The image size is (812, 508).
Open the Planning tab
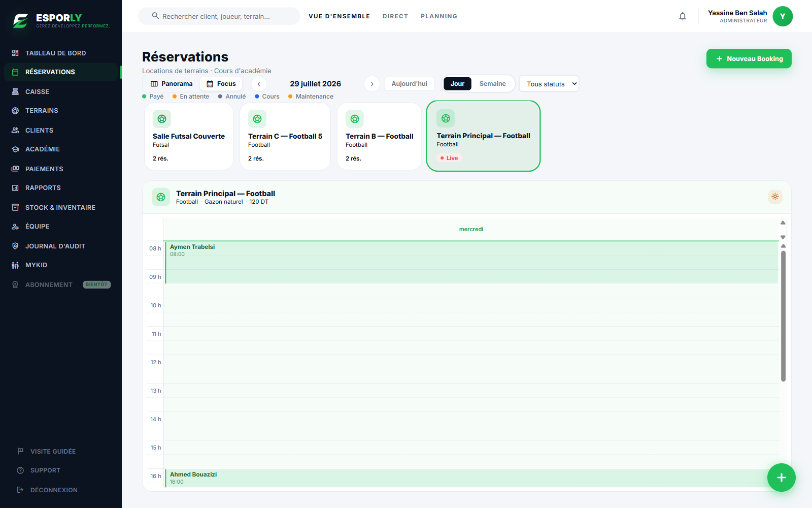click(x=439, y=16)
